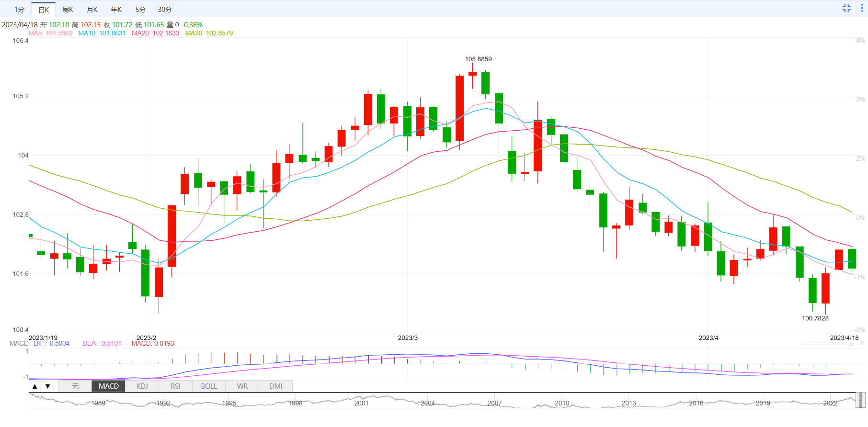Switch indicator to RSI
This screenshot has height=427, width=868.
[175, 386]
